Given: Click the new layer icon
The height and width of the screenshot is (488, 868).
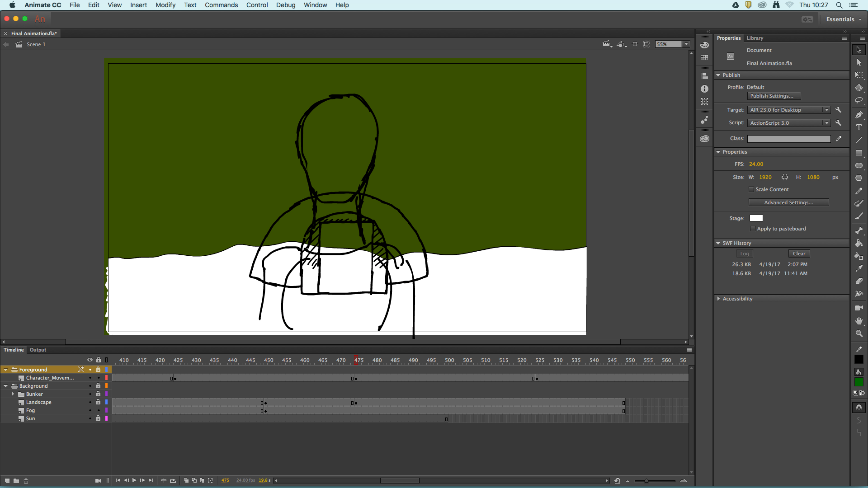Looking at the screenshot, I should [x=7, y=481].
